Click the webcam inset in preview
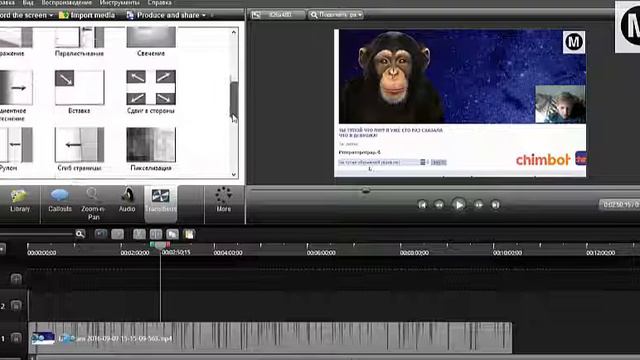Viewport: 640px width, 360px height. point(560,104)
